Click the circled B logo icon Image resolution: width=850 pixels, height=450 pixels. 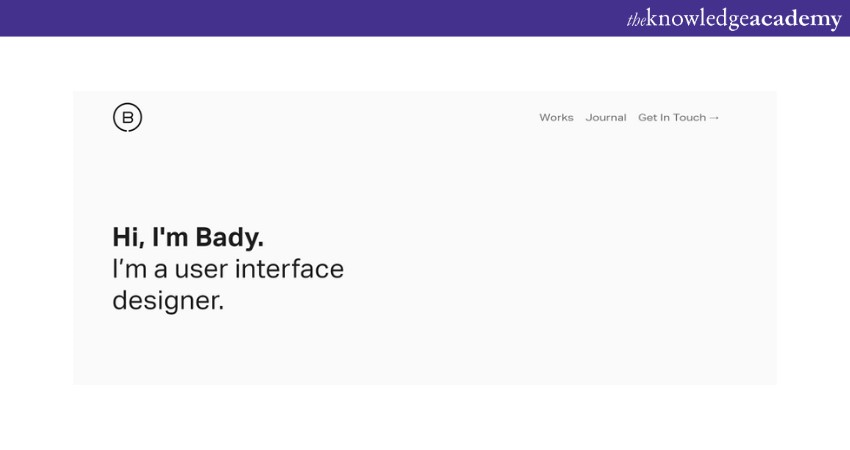[x=127, y=117]
